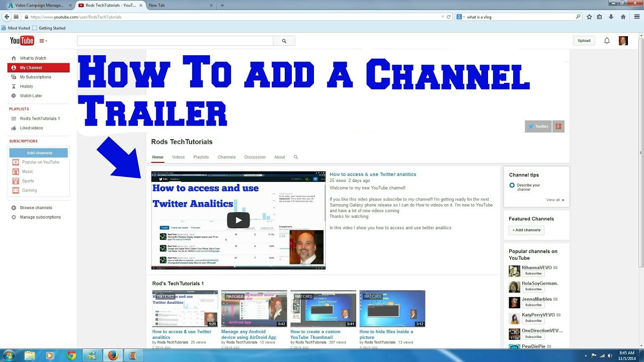Open the hide files inside picture thumbnail
This screenshot has height=362, width=644.
point(392,309)
